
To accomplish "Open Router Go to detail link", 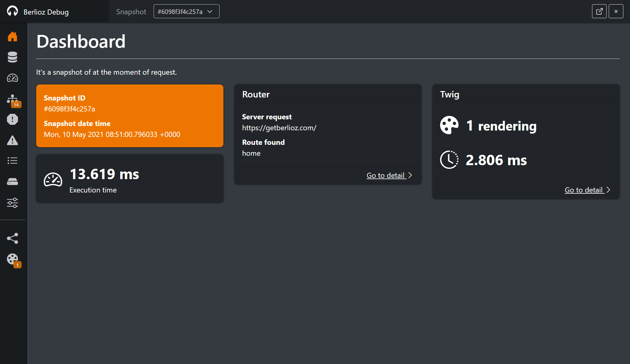I will [x=385, y=175].
